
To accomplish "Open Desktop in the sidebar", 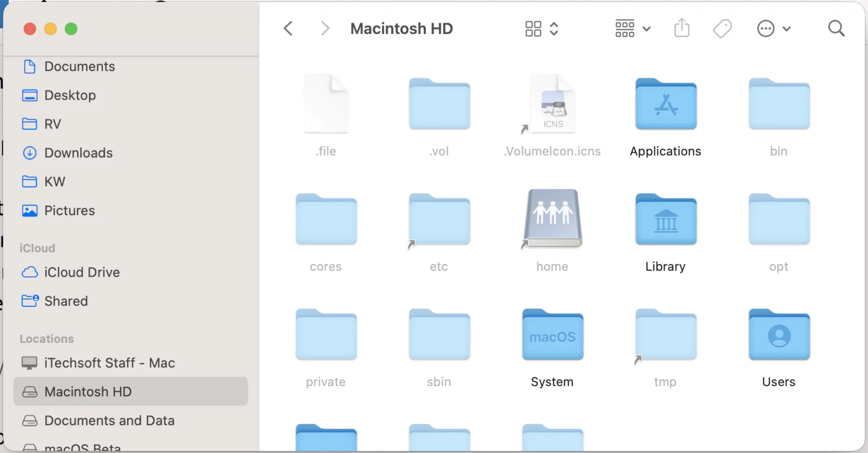I will (131, 95).
